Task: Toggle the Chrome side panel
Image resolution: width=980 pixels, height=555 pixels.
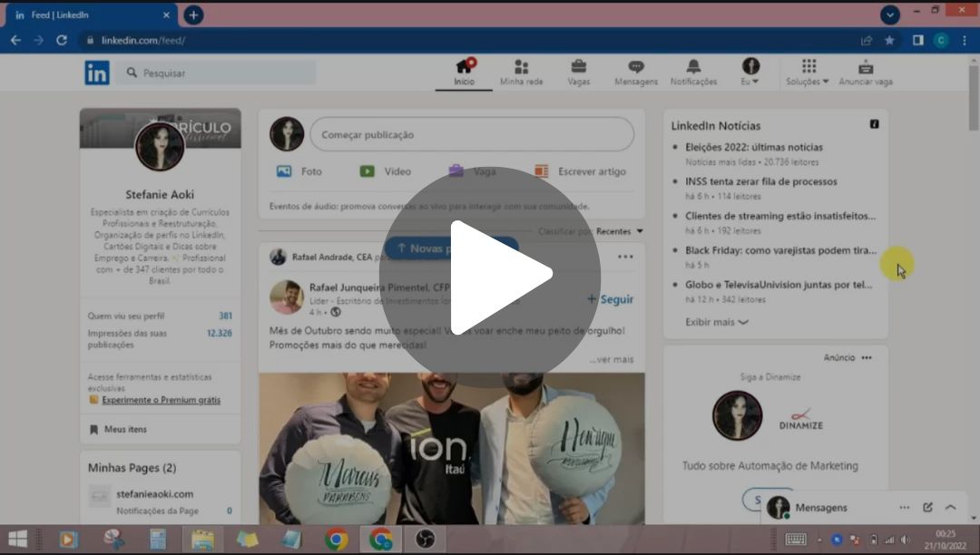Action: click(x=918, y=41)
